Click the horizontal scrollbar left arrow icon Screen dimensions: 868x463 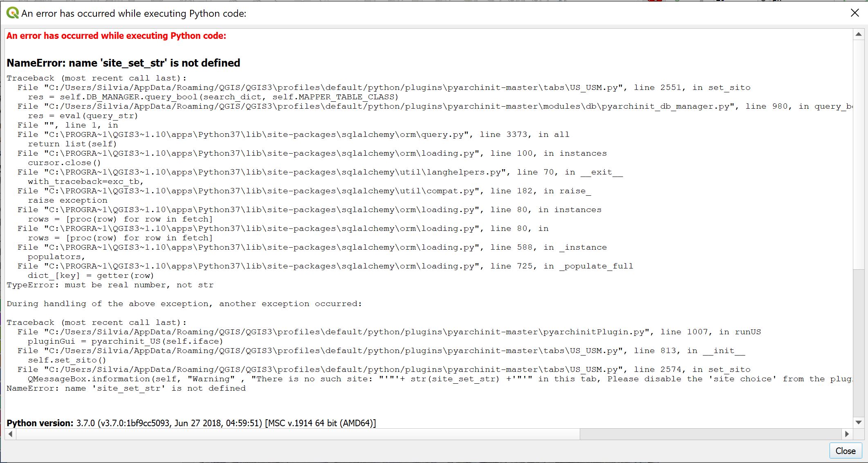click(10, 434)
